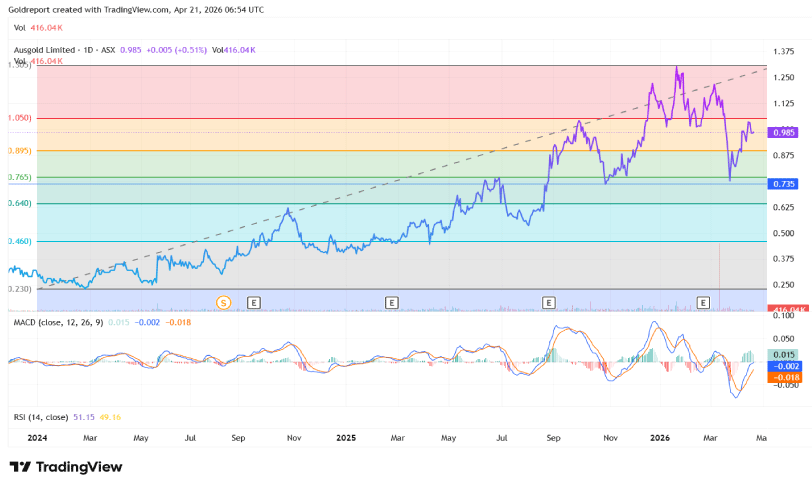Click the orange S split marker
Viewport: 812px width, 479px height.
coord(224,301)
